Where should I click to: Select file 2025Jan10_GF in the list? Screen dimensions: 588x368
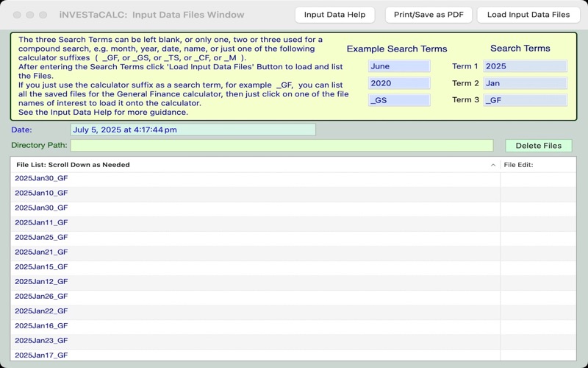[x=255, y=193]
